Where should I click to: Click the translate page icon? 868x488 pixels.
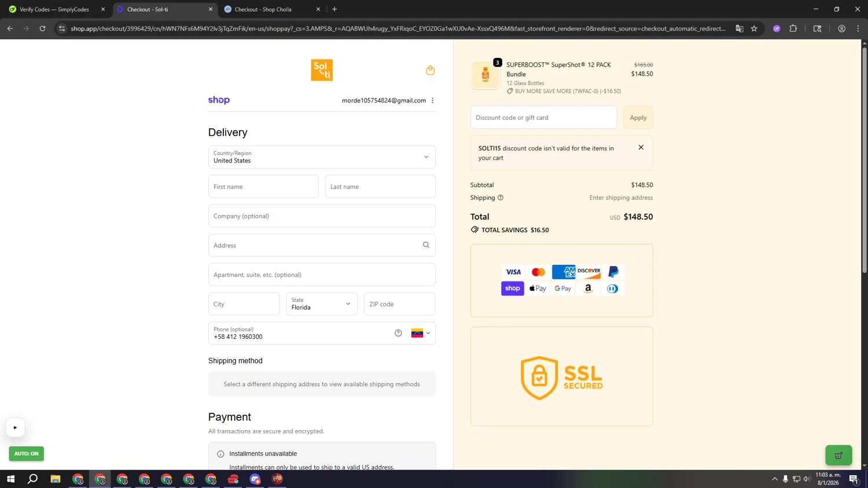pyautogui.click(x=740, y=28)
